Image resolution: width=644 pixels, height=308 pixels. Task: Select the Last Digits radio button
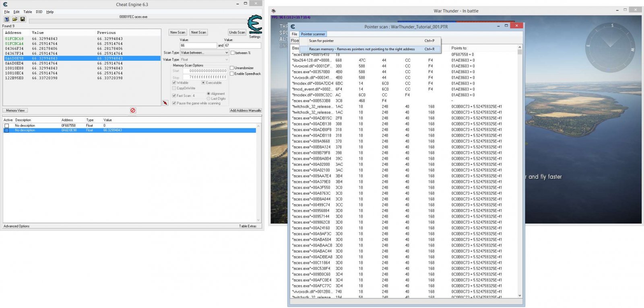point(208,99)
